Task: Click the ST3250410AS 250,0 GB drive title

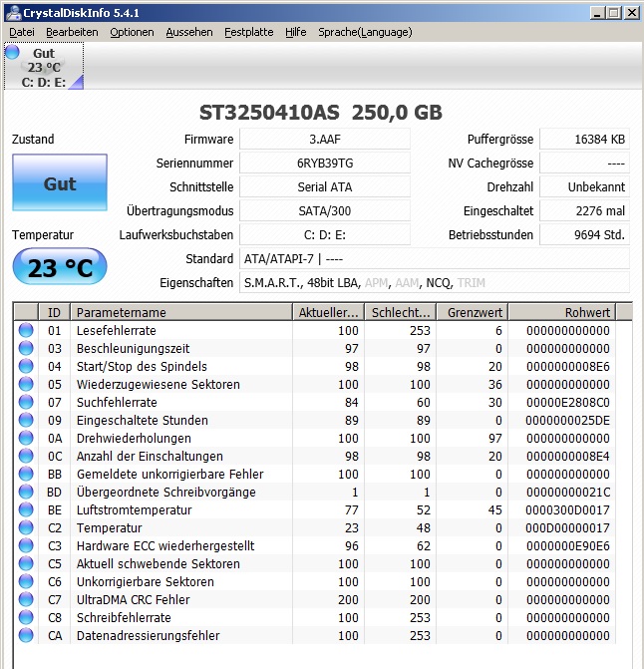Action: pos(321,113)
